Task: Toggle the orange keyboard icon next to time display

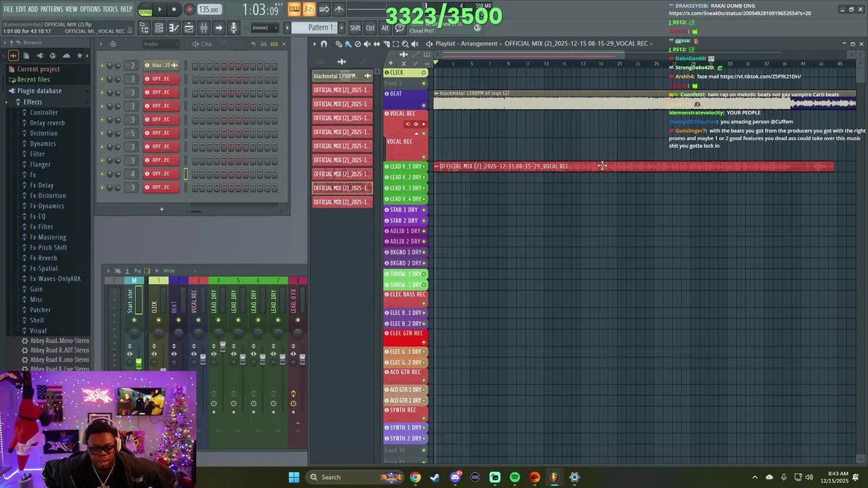Action: [294, 9]
